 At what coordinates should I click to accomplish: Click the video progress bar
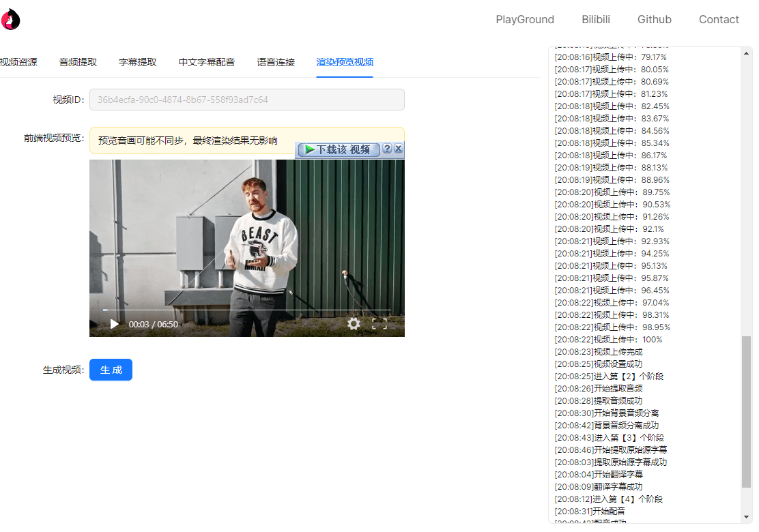pyautogui.click(x=246, y=310)
